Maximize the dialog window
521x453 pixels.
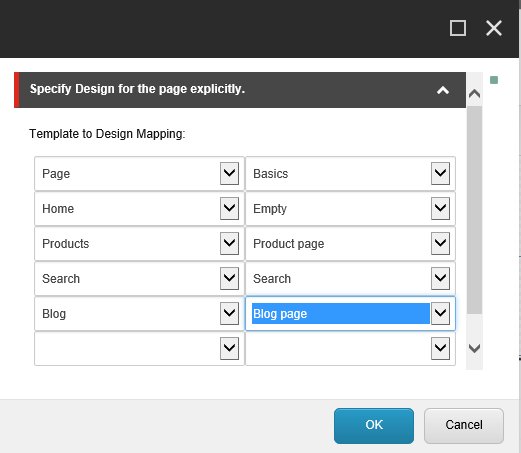[458, 28]
